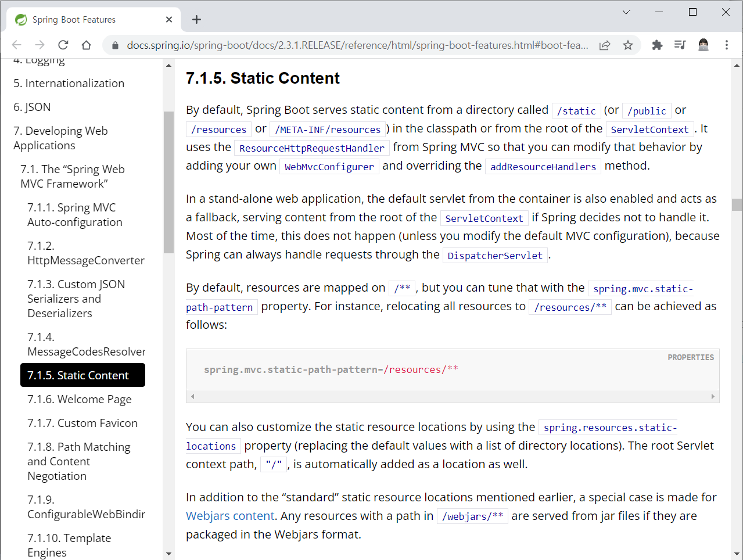The height and width of the screenshot is (560, 743).
Task: Open sidebar item 6. JSON
Action: [32, 107]
